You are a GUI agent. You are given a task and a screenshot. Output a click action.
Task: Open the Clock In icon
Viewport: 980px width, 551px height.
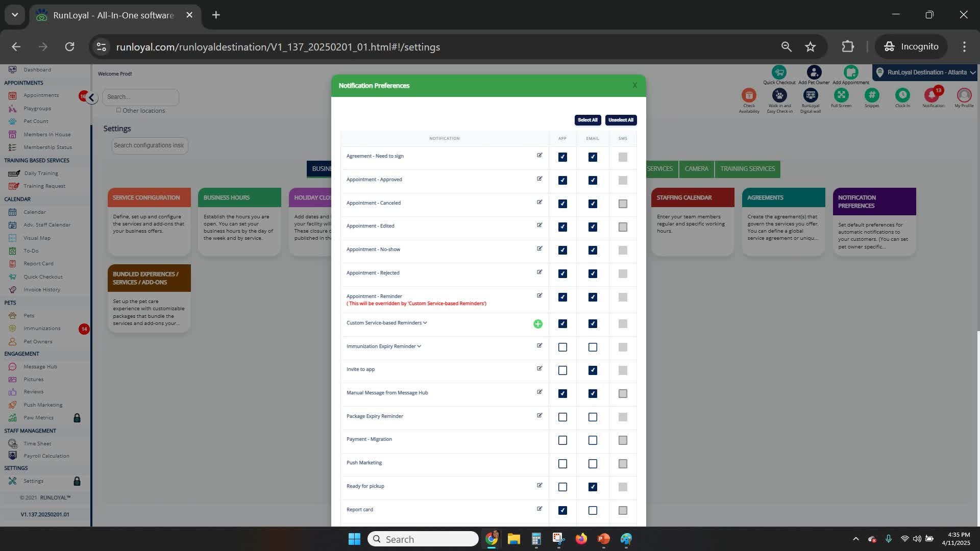point(902,95)
